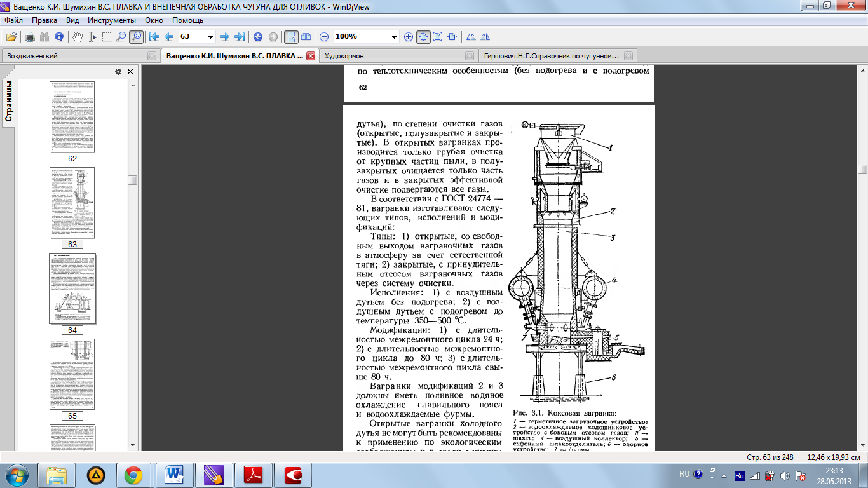Select the rectangular region selection tool

pyautogui.click(x=107, y=37)
